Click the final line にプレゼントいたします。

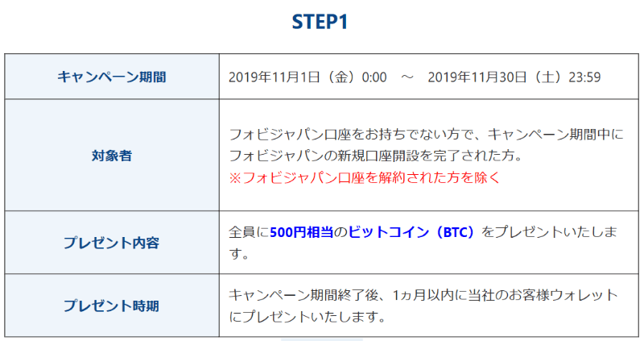[306, 317]
